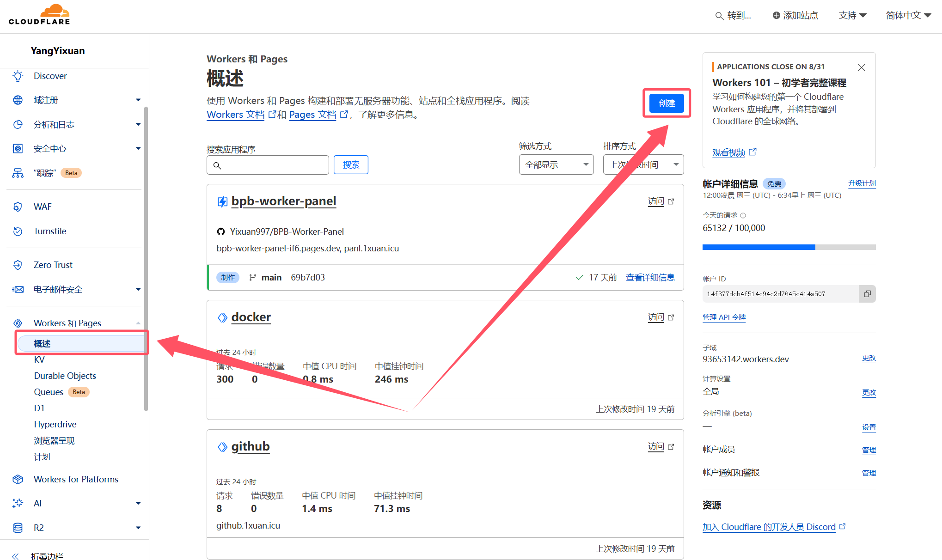Expand the R2 sidebar section

[138, 528]
